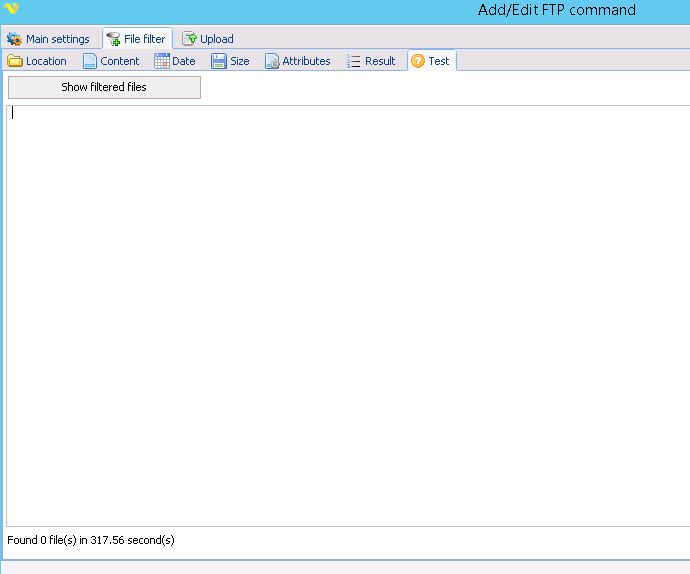Click the floppy disk icon for Size

[218, 61]
